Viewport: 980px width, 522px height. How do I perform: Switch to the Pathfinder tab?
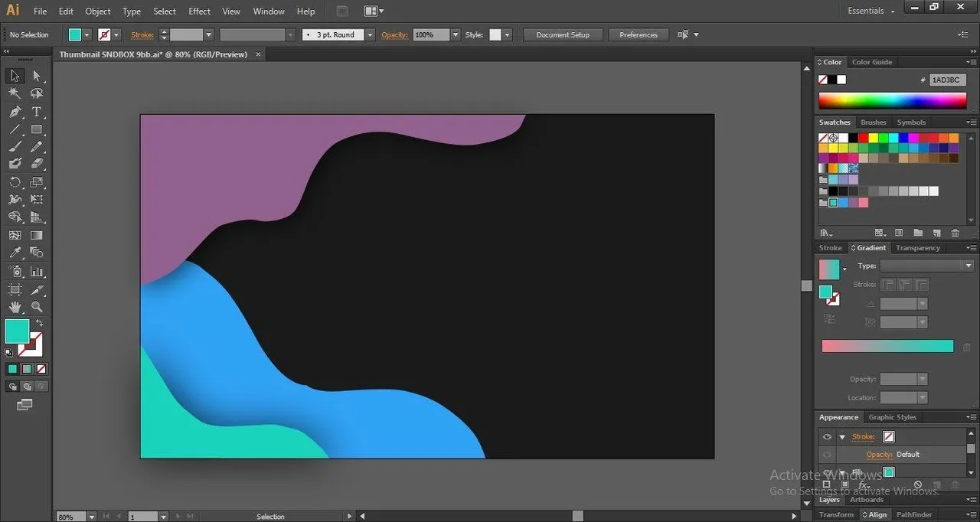click(914, 515)
